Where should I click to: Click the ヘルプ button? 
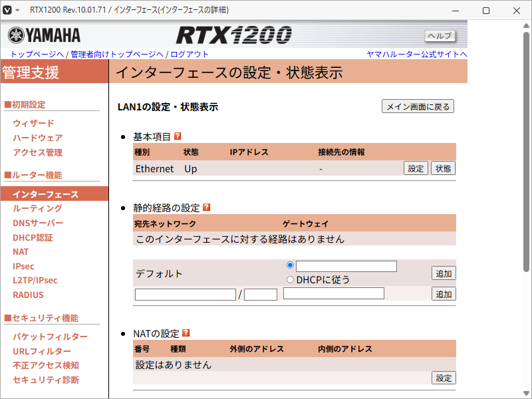coord(440,36)
